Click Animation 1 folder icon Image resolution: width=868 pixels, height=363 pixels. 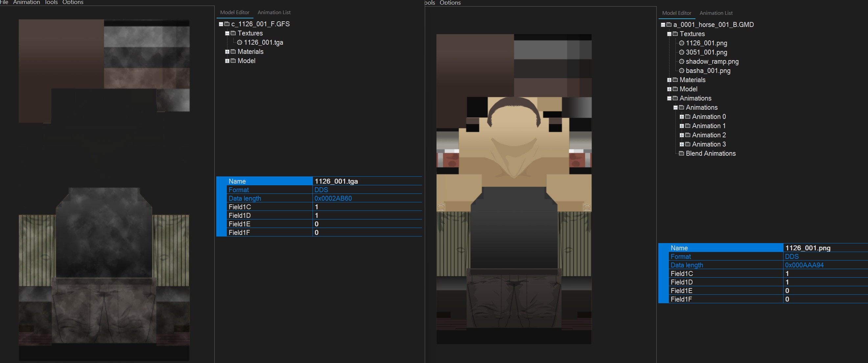(688, 125)
